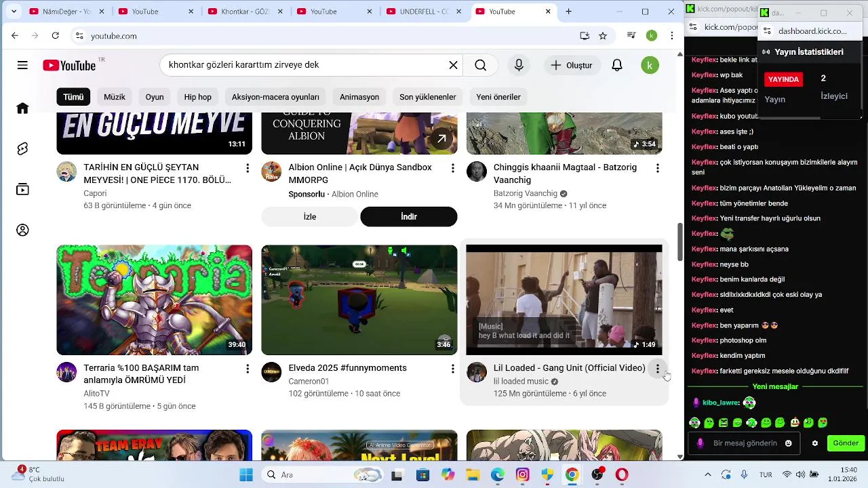Go to the YouTube logo home link
This screenshot has height=488, width=868.
pyautogui.click(x=69, y=65)
